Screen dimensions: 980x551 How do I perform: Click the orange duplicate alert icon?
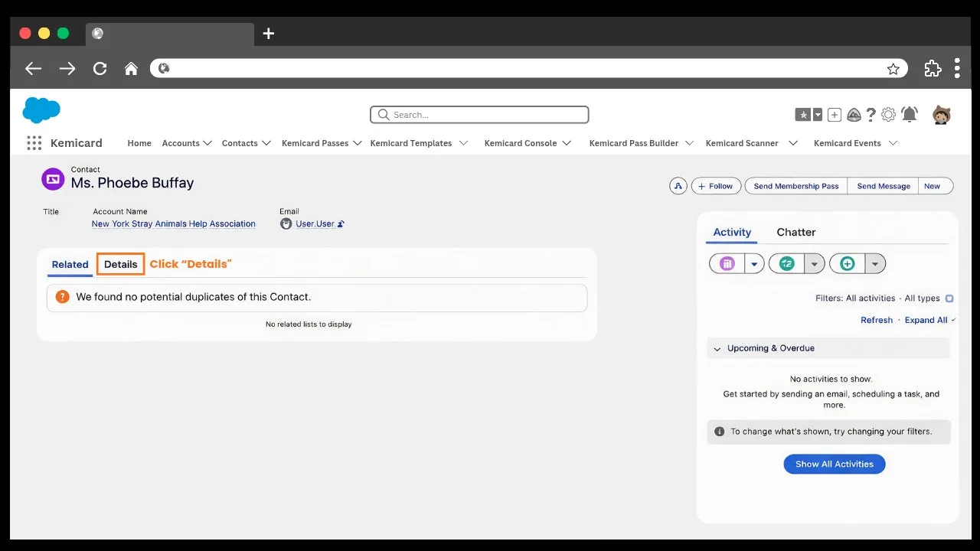pyautogui.click(x=62, y=297)
